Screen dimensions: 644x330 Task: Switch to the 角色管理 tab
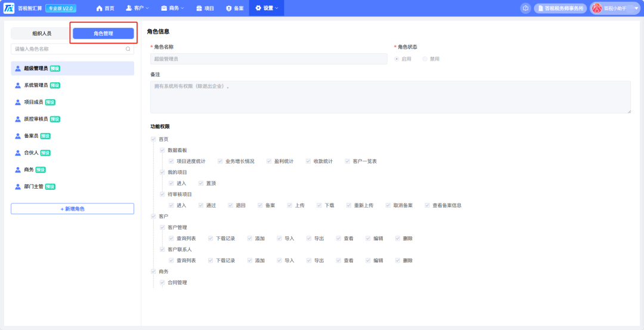[103, 33]
